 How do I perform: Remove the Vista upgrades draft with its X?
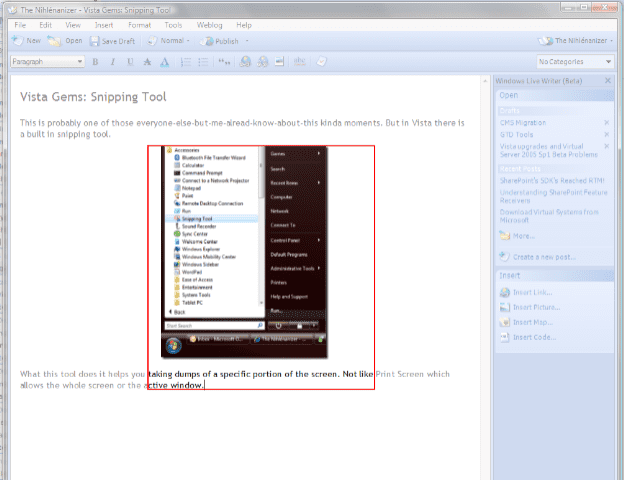coord(606,146)
